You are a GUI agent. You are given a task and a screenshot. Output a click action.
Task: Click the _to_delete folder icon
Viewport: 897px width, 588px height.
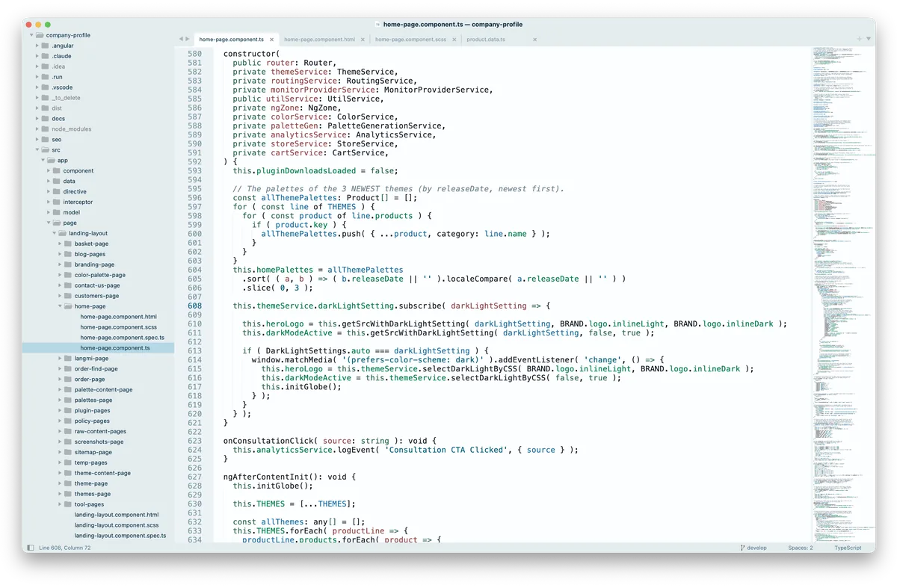(x=45, y=98)
